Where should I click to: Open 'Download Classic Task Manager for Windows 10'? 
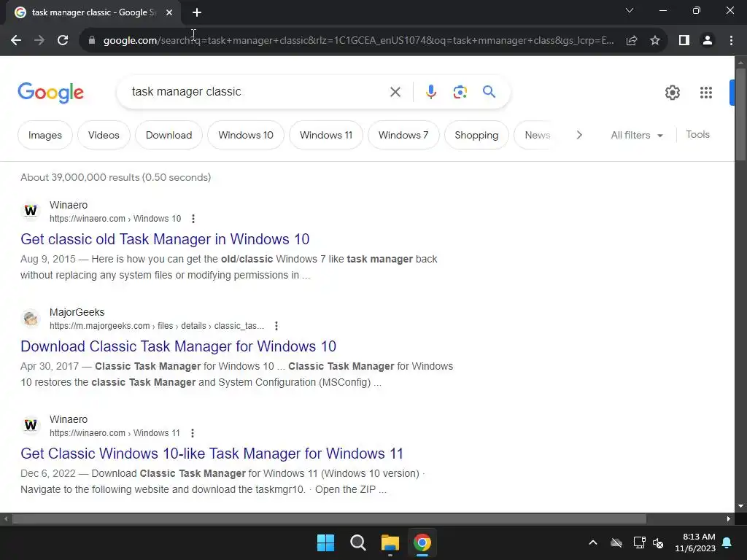pyautogui.click(x=178, y=346)
